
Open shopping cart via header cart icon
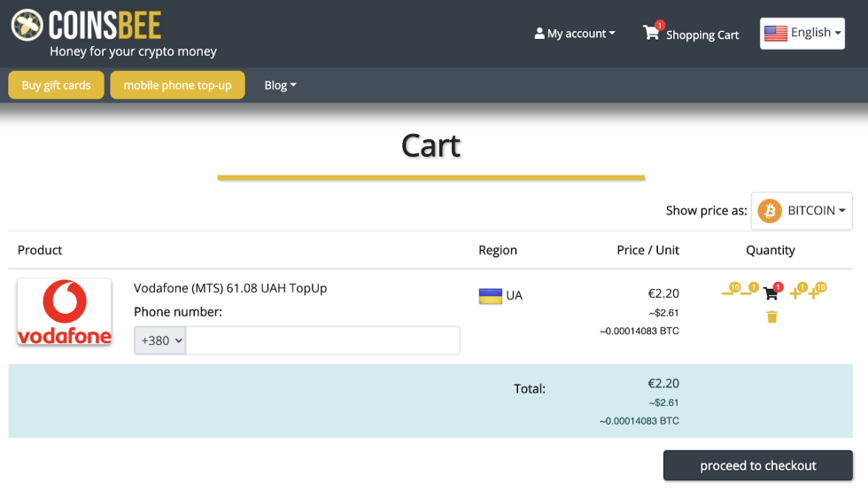coord(653,31)
